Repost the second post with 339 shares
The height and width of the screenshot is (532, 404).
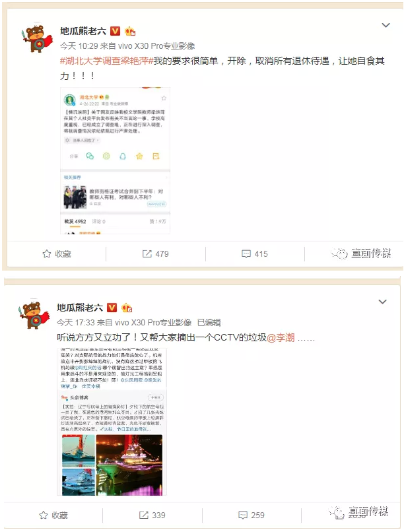pyautogui.click(x=152, y=515)
